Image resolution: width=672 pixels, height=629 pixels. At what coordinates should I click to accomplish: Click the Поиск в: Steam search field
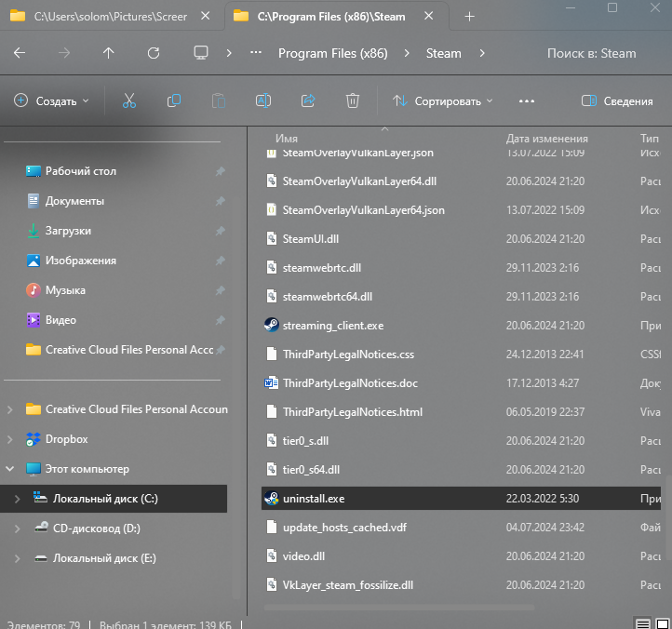(591, 53)
